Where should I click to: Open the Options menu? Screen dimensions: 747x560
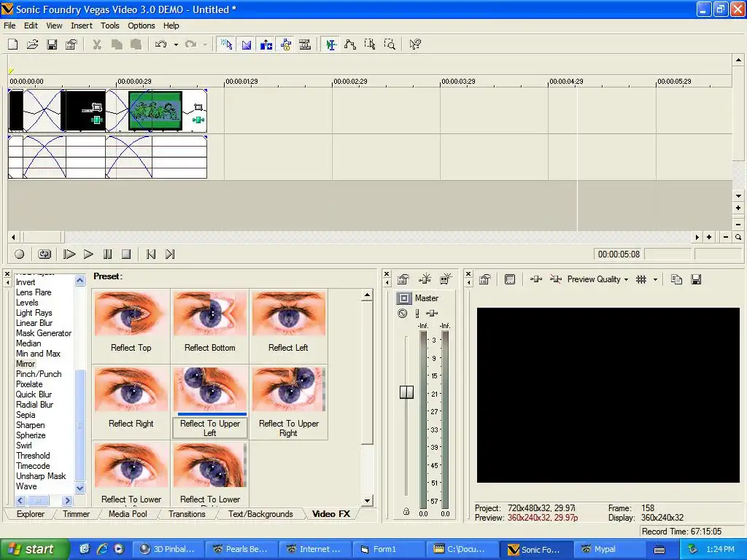click(141, 26)
